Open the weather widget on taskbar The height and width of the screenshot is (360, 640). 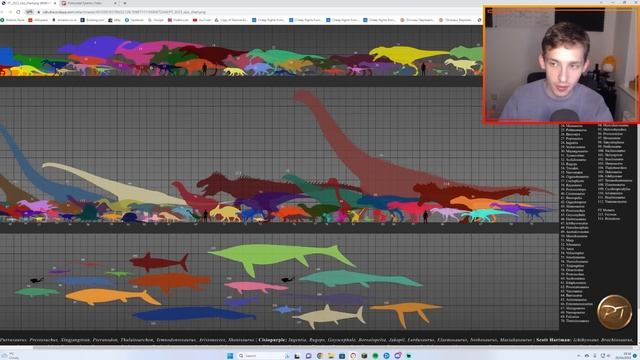point(10,356)
